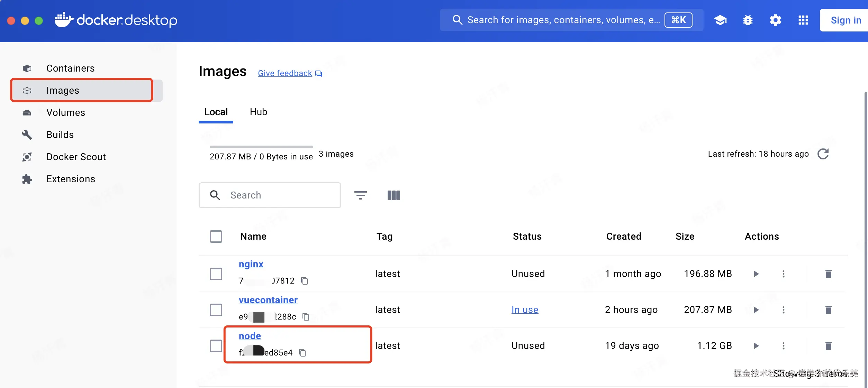Open the Give feedback link
The height and width of the screenshot is (388, 868).
pyautogui.click(x=290, y=73)
